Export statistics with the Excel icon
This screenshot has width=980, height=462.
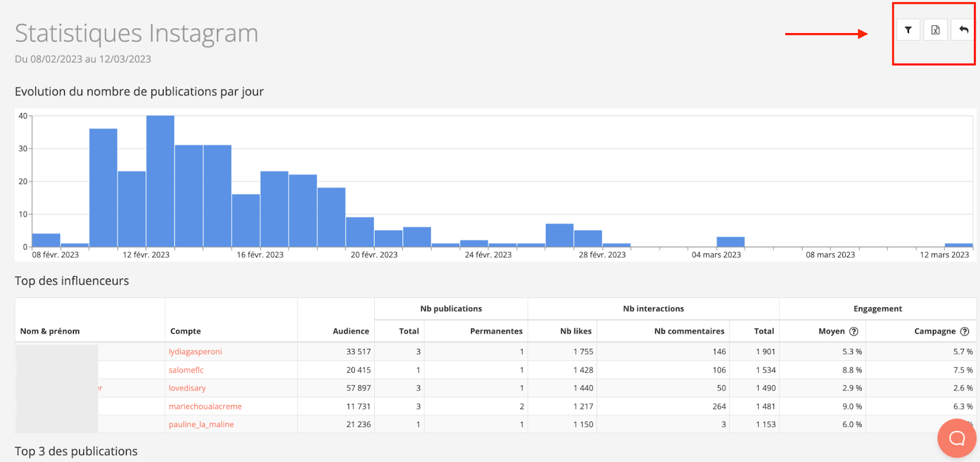935,30
